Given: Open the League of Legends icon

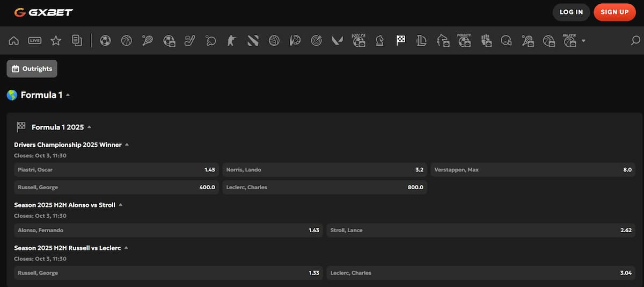Looking at the screenshot, I should pos(422,40).
